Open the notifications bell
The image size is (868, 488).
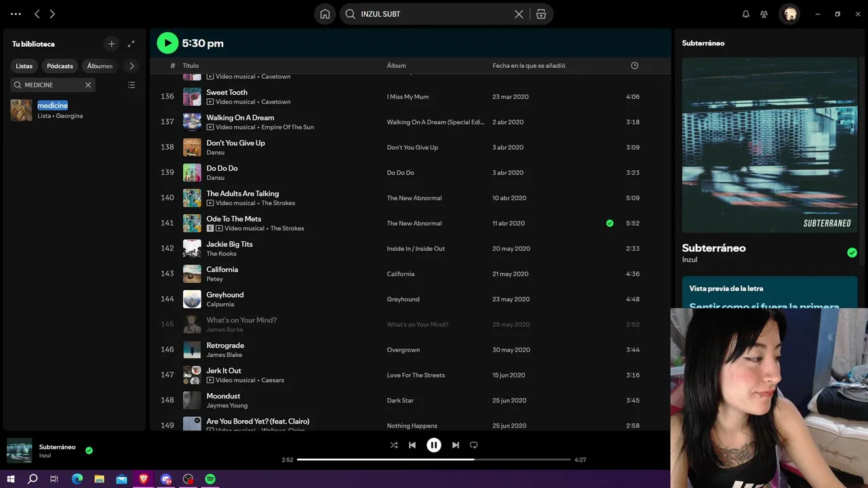[x=746, y=14]
